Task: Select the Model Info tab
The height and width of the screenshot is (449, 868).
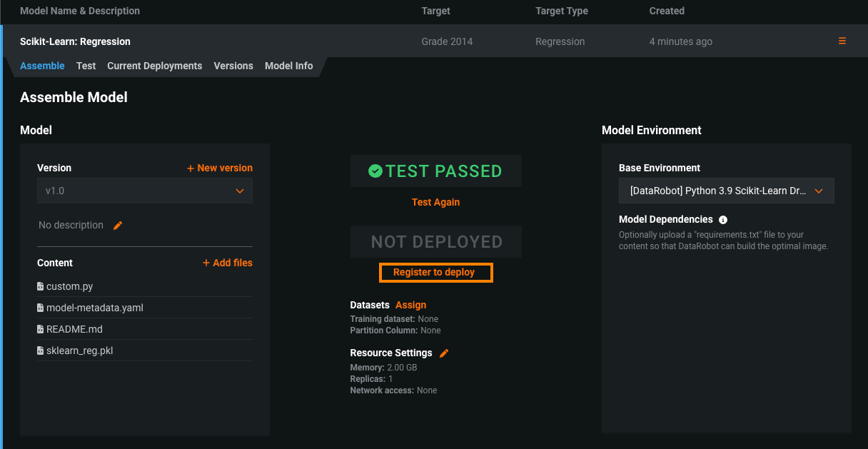Action: [x=288, y=66]
